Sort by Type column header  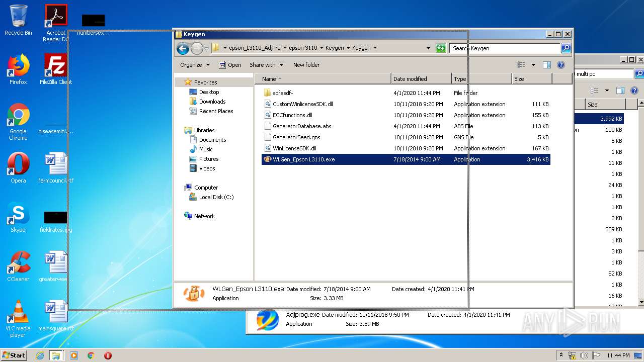pos(481,79)
